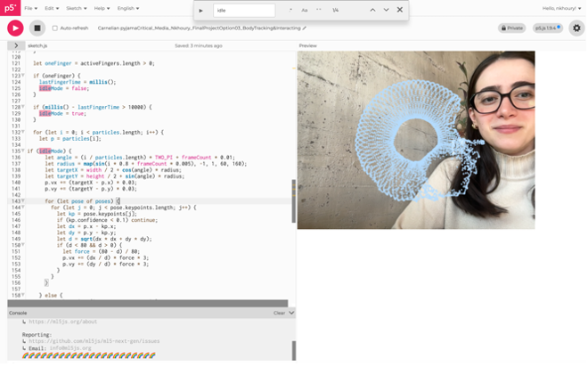Toggle replace field in find bar
Screen dimensions: 588x367
(200, 11)
